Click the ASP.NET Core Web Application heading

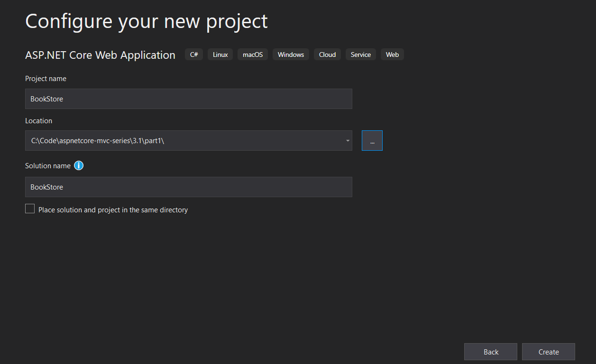pyautogui.click(x=100, y=55)
